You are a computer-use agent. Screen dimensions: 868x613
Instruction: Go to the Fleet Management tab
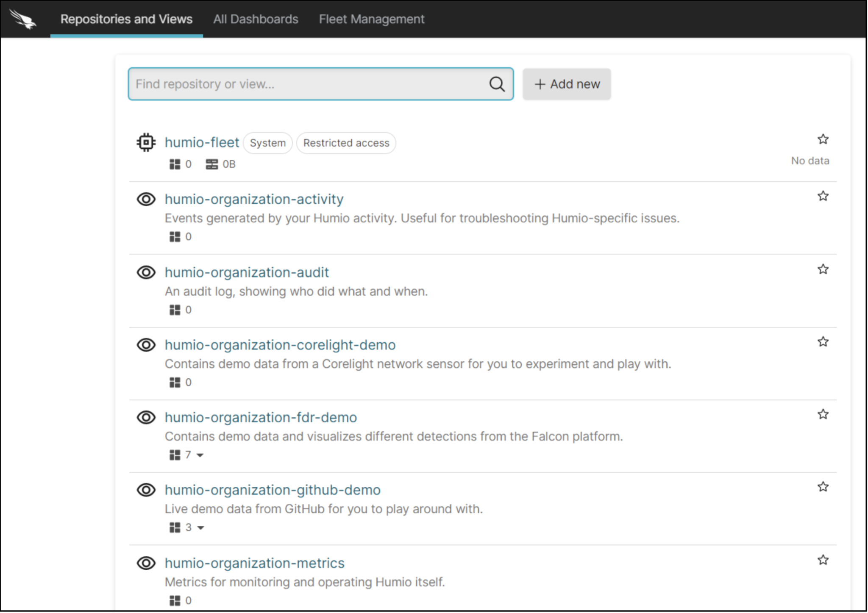[371, 19]
